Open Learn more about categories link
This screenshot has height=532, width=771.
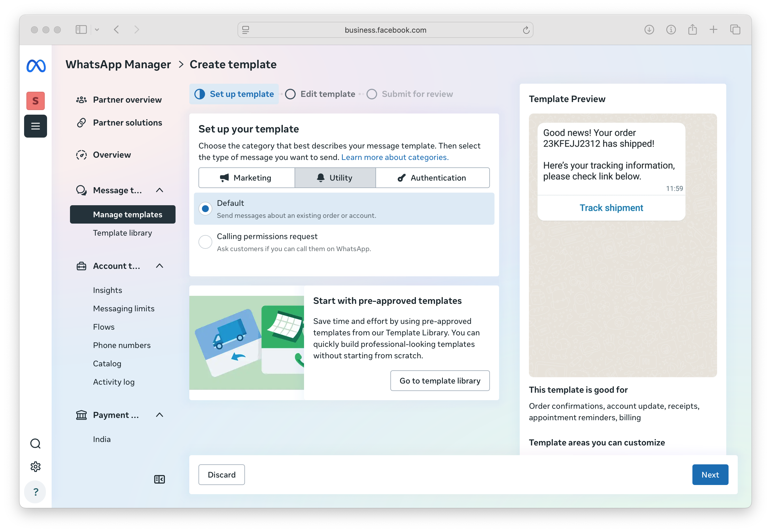coord(395,157)
